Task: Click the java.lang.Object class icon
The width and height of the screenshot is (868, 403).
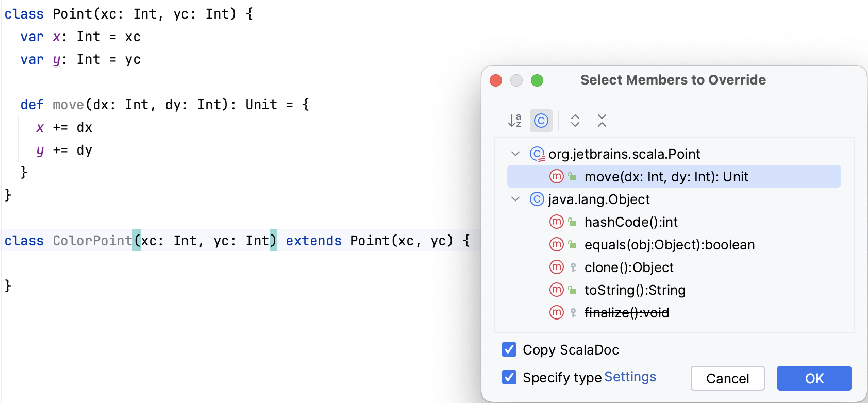Action: (537, 199)
